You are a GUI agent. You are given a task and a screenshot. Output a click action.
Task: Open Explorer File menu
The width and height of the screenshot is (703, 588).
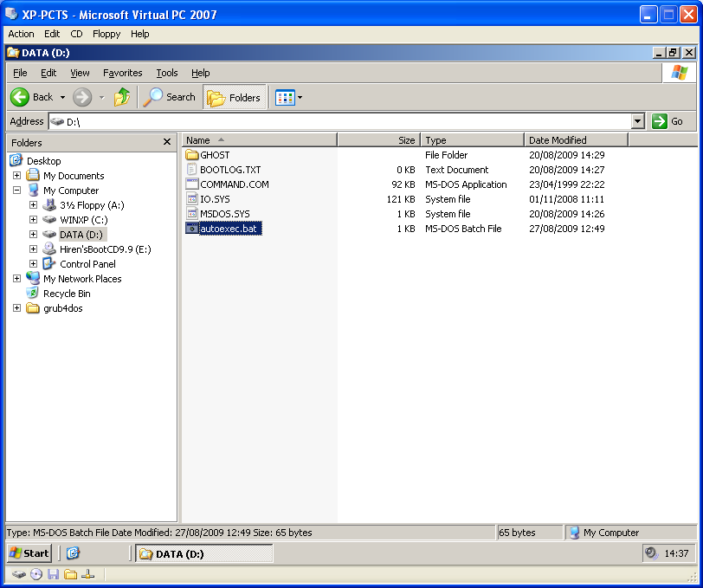[20, 73]
